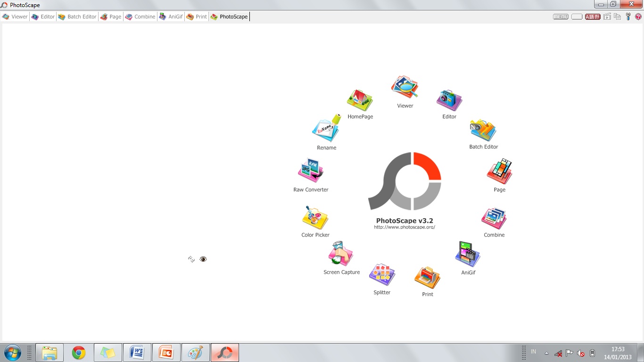The image size is (644, 362).
Task: Toggle the eye visibility icon
Action: 203,259
